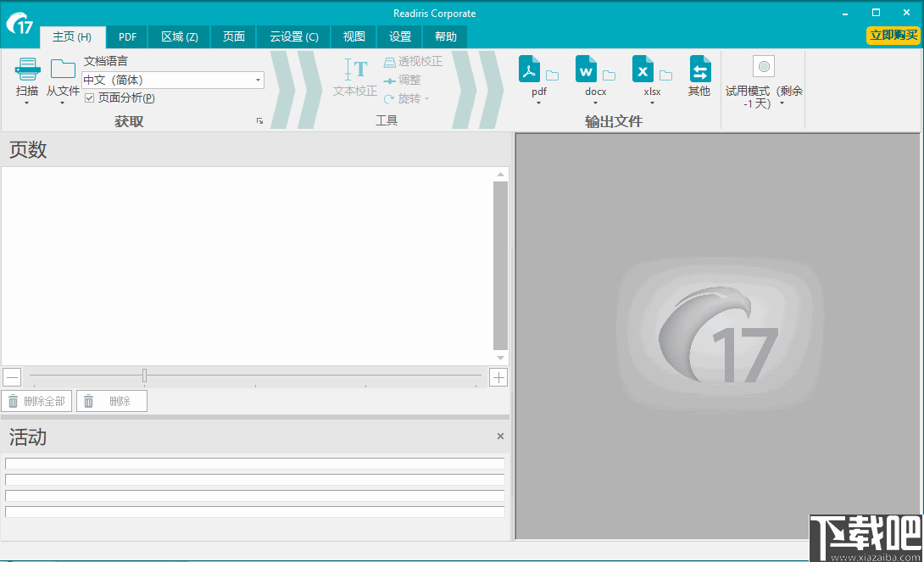Image resolution: width=924 pixels, height=562 pixels.
Task: Switch to the PDF ribbon tab
Action: (126, 36)
